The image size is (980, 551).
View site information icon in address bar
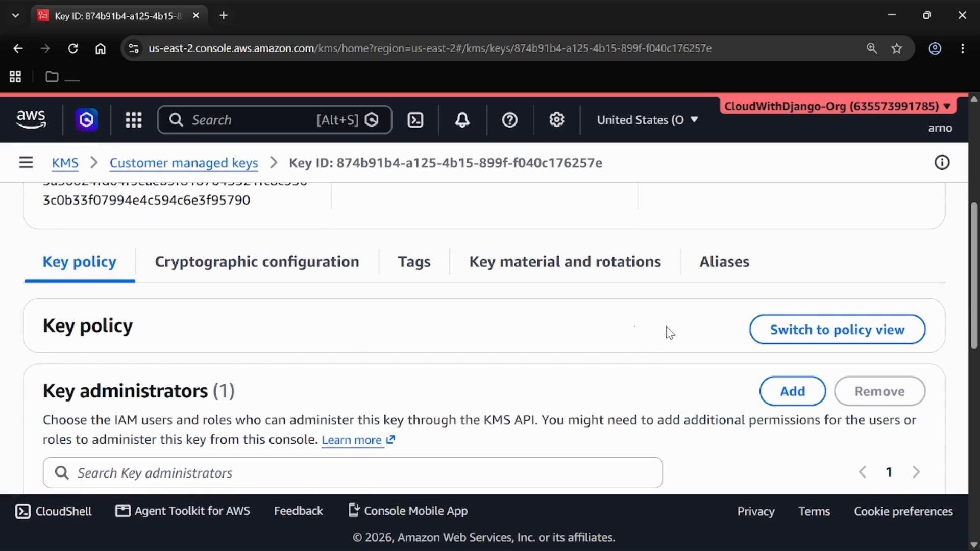pos(133,48)
